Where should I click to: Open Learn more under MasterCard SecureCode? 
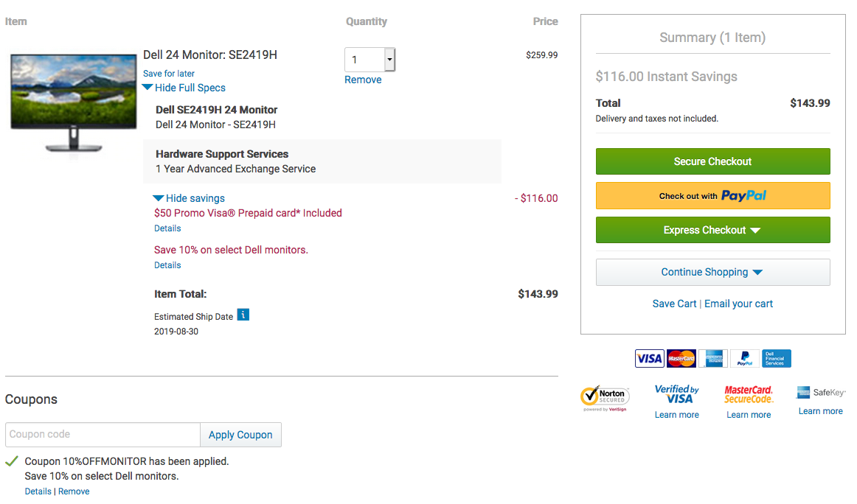tap(749, 414)
